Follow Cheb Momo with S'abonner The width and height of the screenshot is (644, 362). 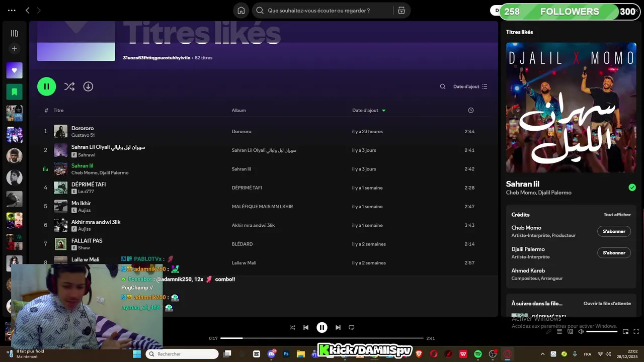pos(614,231)
